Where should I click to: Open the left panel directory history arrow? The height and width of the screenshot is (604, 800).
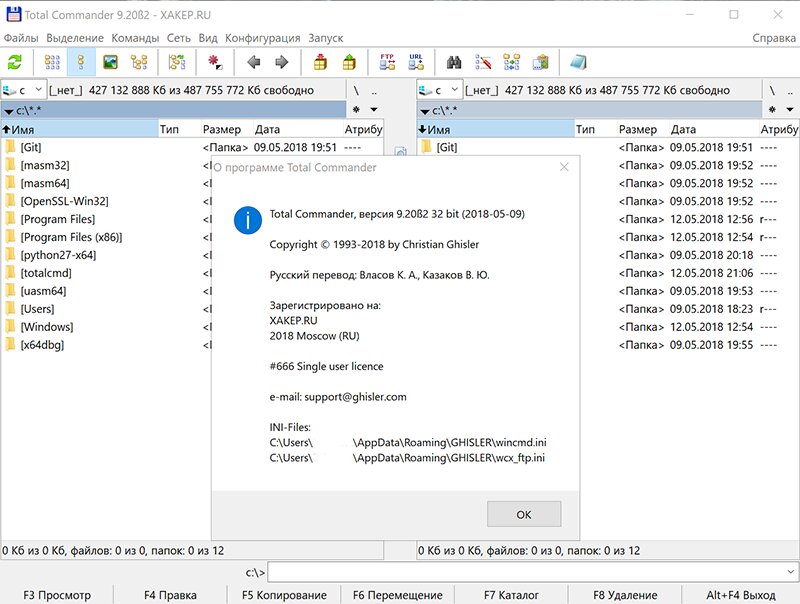pos(374,110)
